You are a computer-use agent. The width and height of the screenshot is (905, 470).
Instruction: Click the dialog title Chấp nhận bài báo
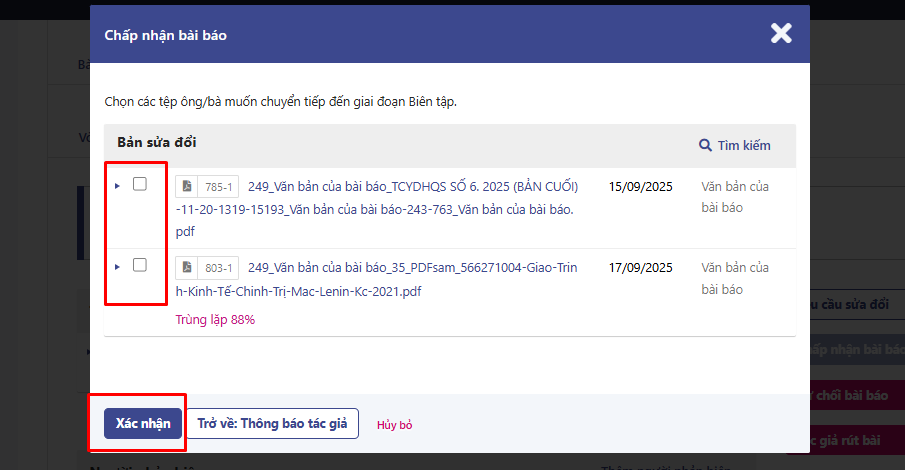click(x=166, y=35)
